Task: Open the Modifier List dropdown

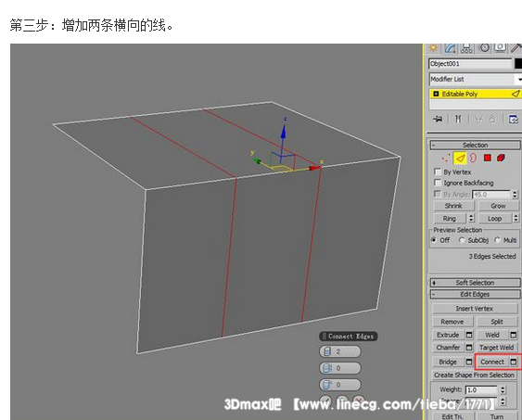Action: tap(475, 79)
